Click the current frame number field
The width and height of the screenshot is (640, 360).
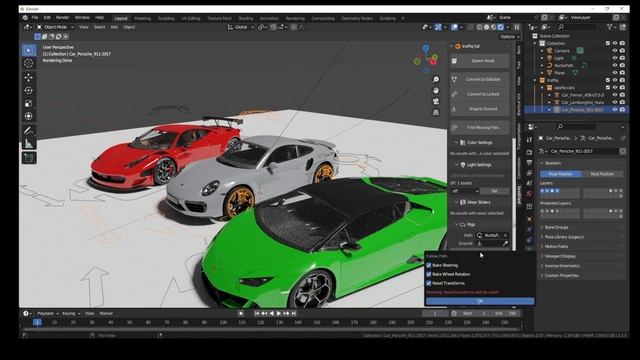(435, 313)
